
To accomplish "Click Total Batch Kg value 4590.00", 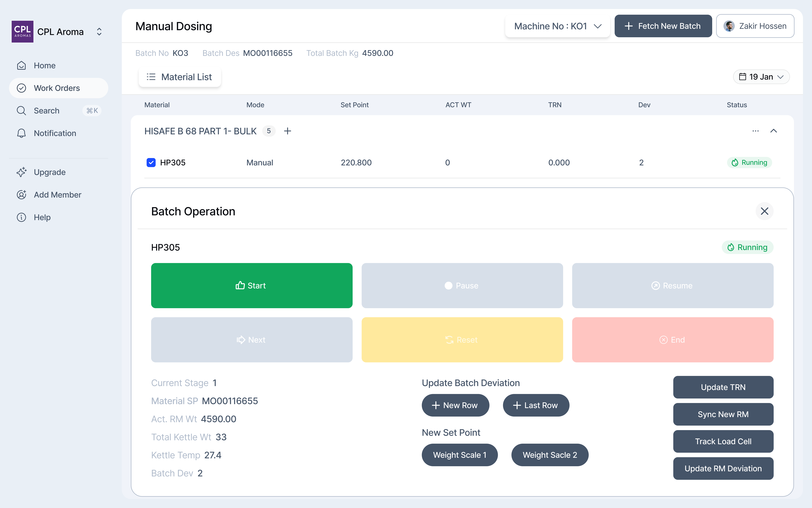I will [378, 53].
